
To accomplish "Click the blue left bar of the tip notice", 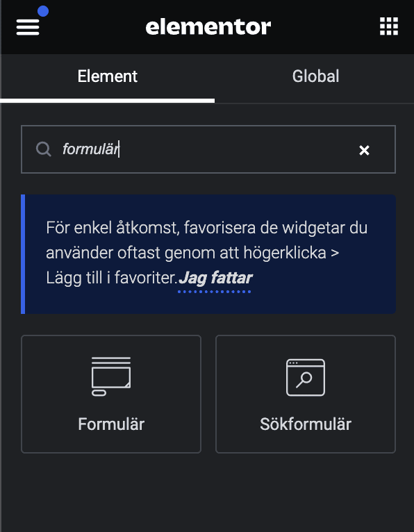I will click(23, 254).
